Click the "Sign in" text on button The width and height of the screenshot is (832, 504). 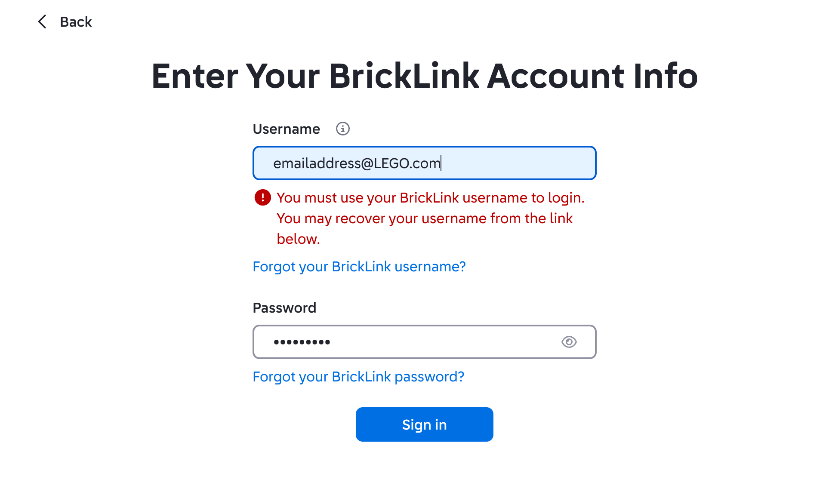tap(424, 425)
